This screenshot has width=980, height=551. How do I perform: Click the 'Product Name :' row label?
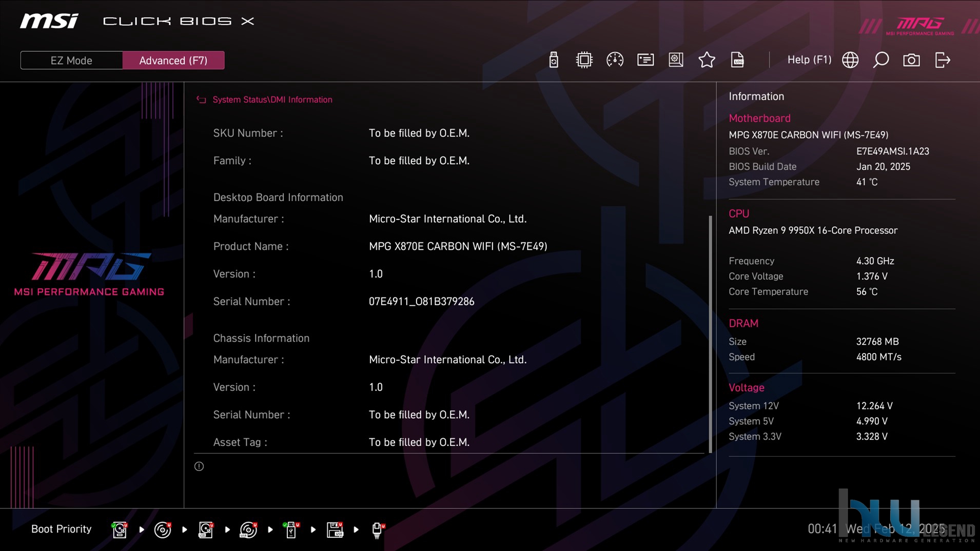pos(251,246)
